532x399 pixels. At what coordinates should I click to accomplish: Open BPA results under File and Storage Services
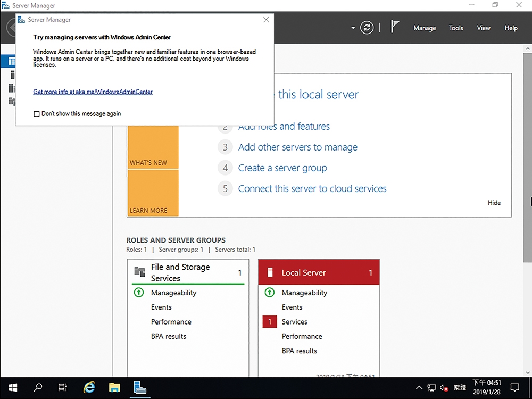[x=169, y=336]
